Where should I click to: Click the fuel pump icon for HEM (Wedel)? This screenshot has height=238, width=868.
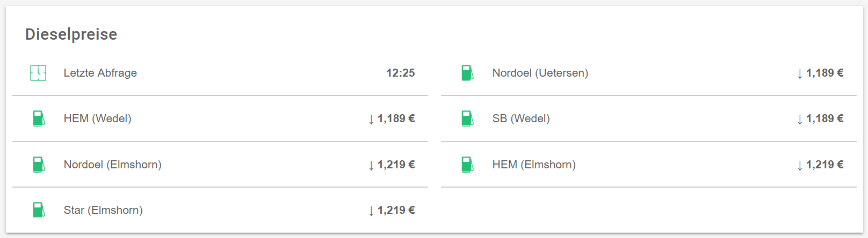click(x=38, y=118)
